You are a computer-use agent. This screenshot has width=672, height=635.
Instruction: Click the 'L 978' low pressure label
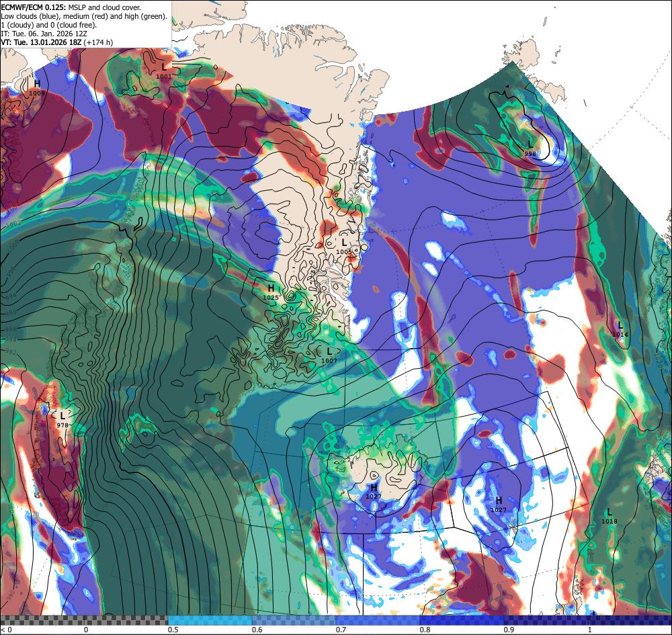(62, 419)
